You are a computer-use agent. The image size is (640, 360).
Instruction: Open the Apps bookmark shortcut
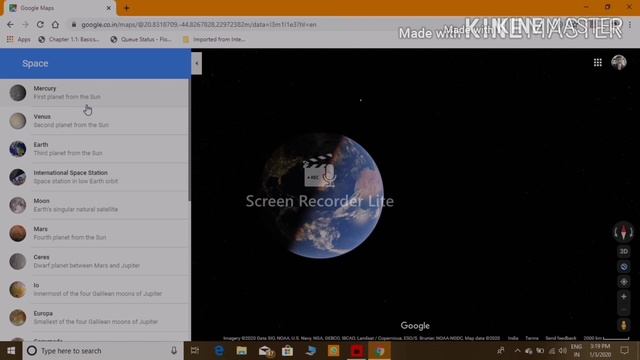[19, 40]
